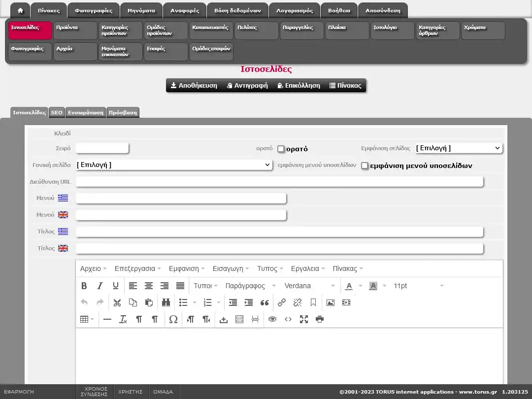This screenshot has width=532, height=399.
Task: Open the source code view icon
Action: click(288, 319)
